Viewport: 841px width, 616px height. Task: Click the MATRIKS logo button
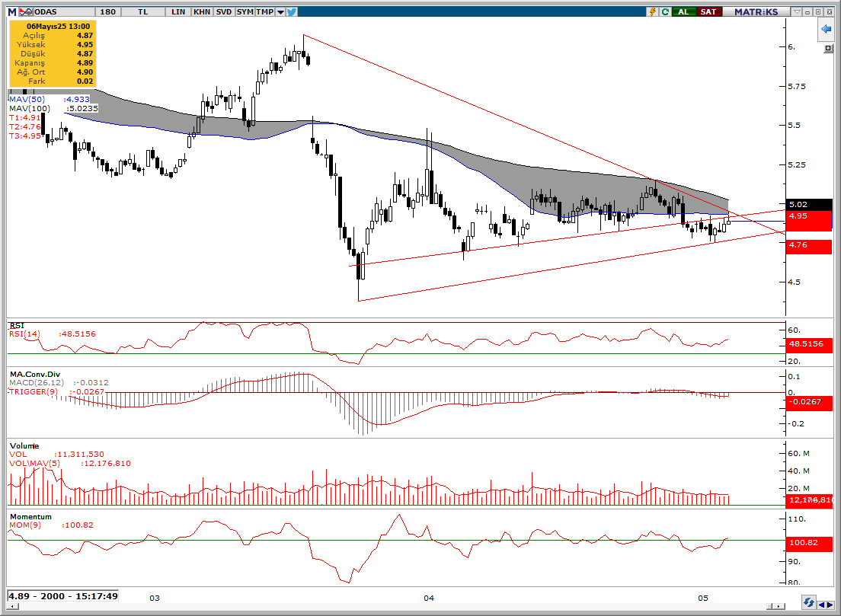click(x=756, y=11)
